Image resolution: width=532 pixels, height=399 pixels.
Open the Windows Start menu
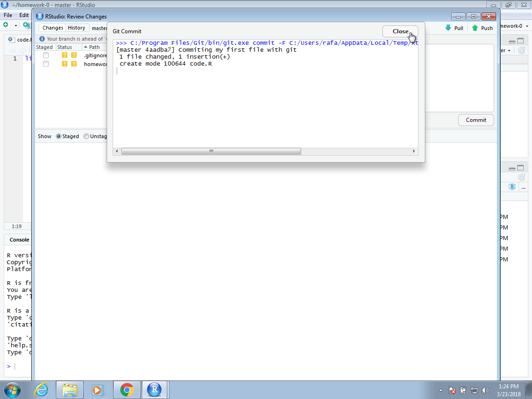(12, 390)
